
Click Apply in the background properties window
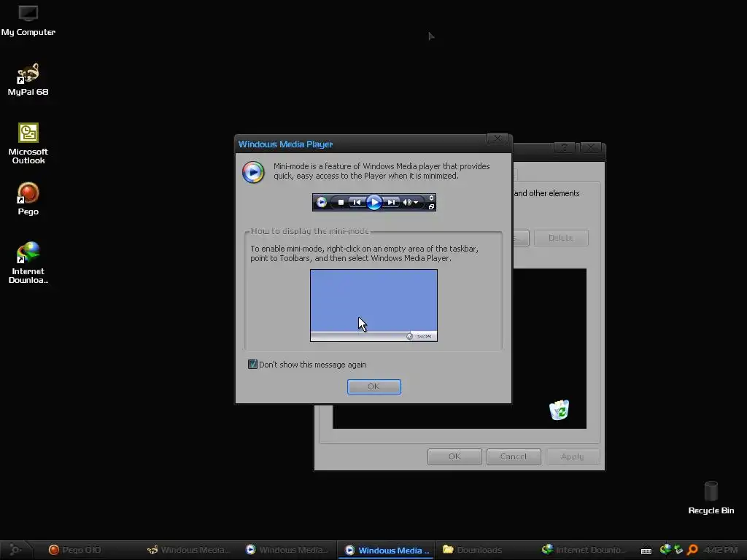pos(572,456)
